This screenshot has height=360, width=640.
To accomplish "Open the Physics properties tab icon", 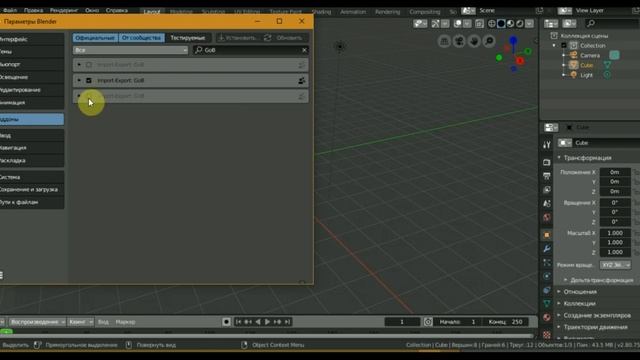I will pyautogui.click(x=547, y=276).
